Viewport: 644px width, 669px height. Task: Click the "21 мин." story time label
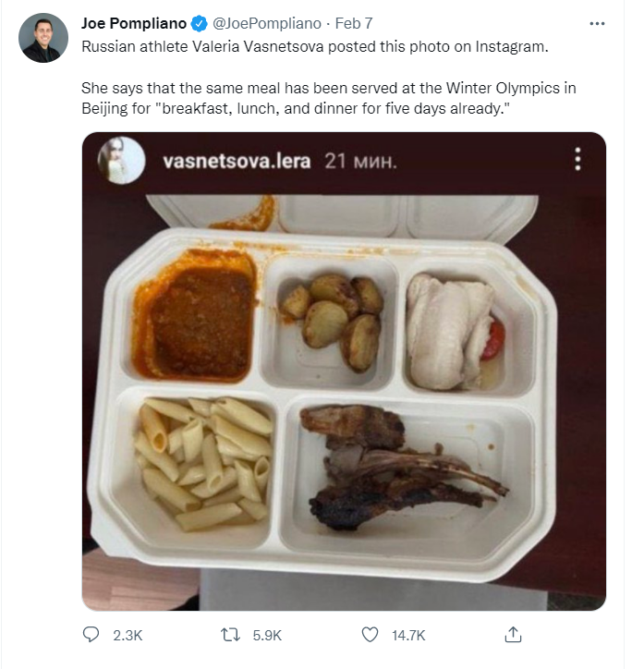(x=361, y=161)
